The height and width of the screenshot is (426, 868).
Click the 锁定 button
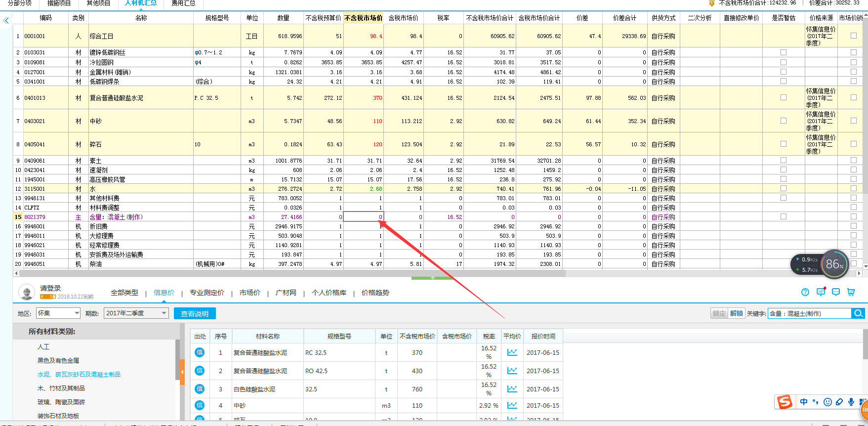click(x=719, y=313)
